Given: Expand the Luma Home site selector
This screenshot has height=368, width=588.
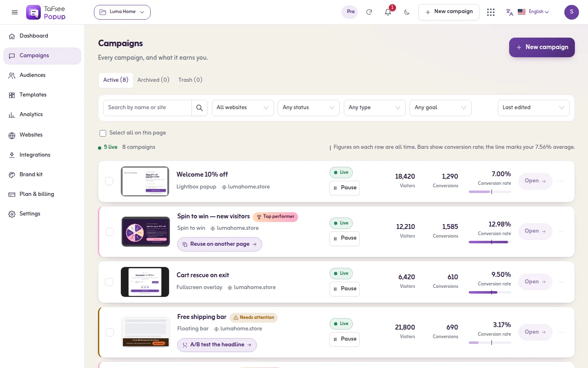Looking at the screenshot, I should 122,12.
